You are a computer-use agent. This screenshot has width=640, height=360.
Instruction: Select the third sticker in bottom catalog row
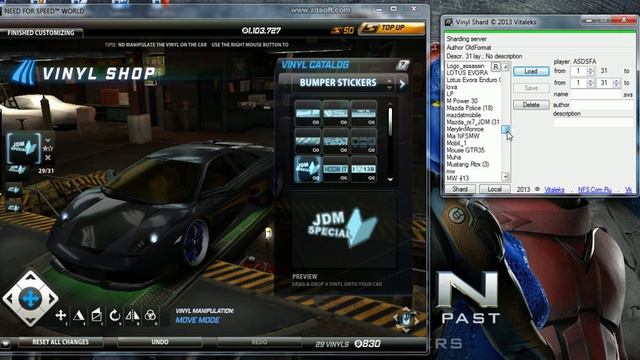click(x=364, y=169)
